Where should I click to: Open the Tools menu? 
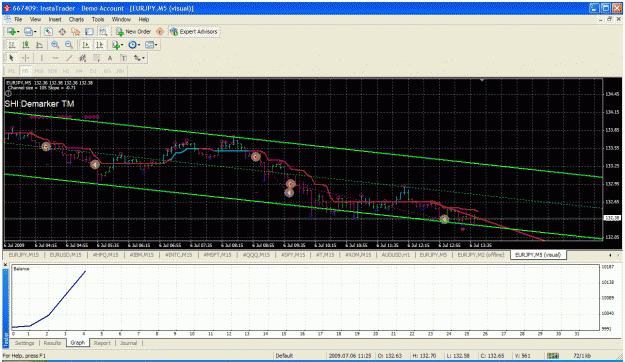pyautogui.click(x=98, y=19)
